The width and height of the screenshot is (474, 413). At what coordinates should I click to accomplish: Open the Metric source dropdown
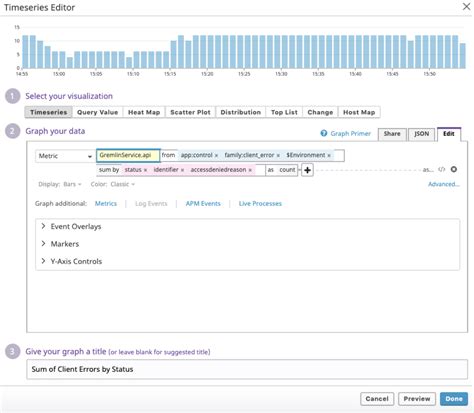(x=65, y=156)
